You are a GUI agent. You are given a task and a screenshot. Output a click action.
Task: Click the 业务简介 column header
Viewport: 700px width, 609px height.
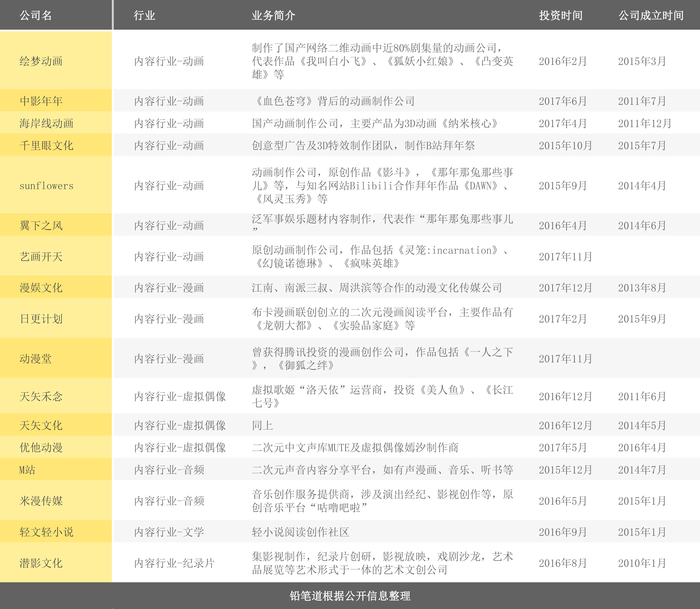pyautogui.click(x=273, y=15)
